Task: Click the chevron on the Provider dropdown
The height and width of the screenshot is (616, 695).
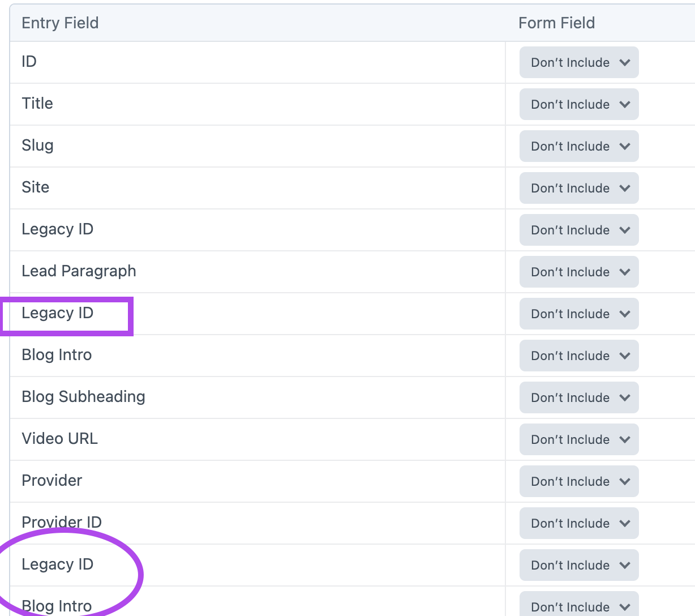Action: (625, 481)
